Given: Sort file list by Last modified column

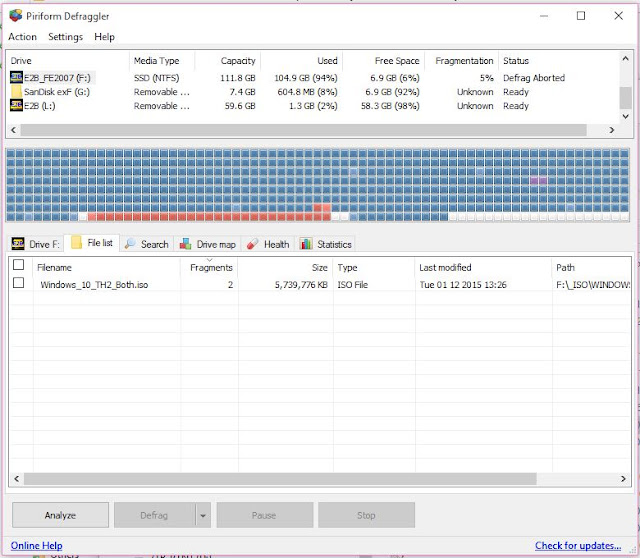Looking at the screenshot, I should 484,267.
